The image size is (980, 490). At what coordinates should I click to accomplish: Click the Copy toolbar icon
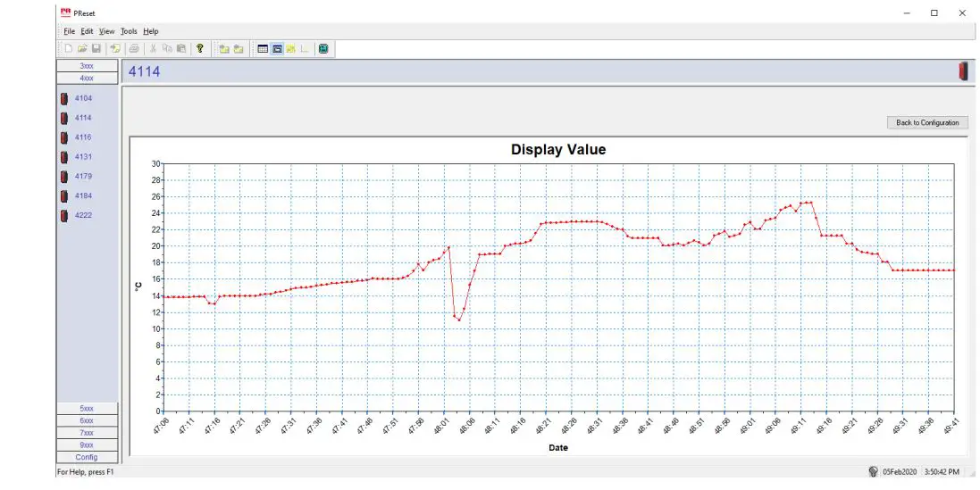(x=167, y=49)
